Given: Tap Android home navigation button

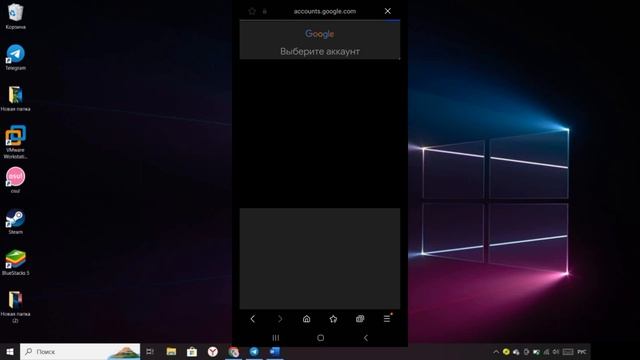Looking at the screenshot, I should (x=320, y=338).
